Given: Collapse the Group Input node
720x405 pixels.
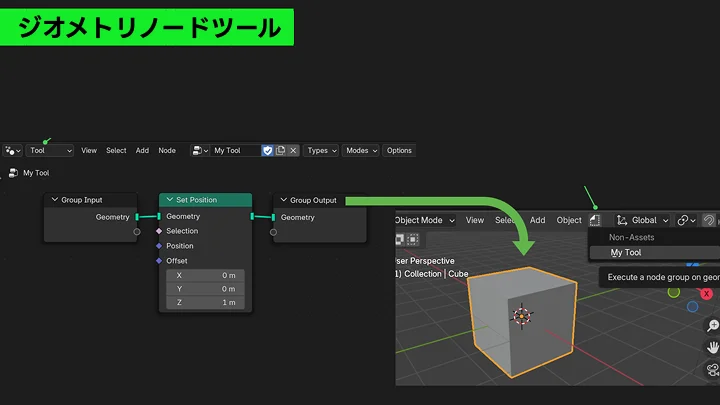Looking at the screenshot, I should pos(54,200).
